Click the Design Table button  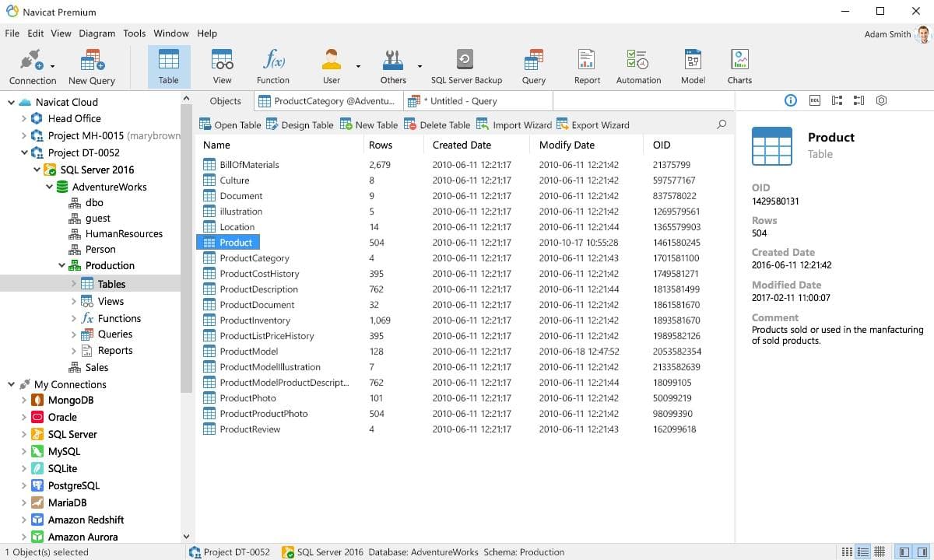coord(300,124)
